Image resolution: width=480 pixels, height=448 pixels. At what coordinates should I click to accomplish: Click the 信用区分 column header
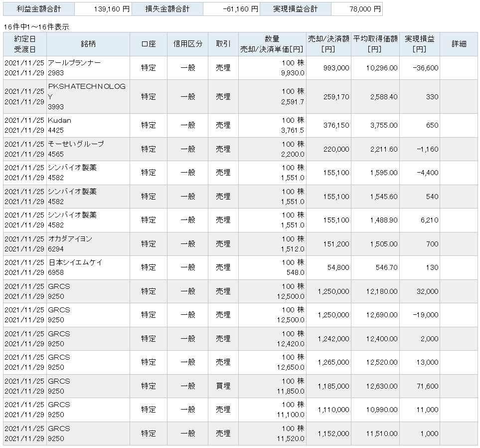coord(187,44)
